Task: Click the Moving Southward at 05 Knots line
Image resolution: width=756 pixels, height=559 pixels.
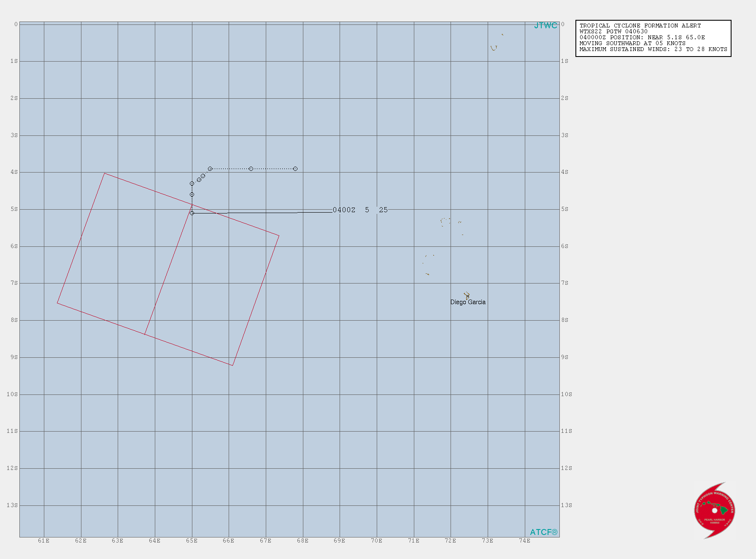Action: pyautogui.click(x=633, y=43)
